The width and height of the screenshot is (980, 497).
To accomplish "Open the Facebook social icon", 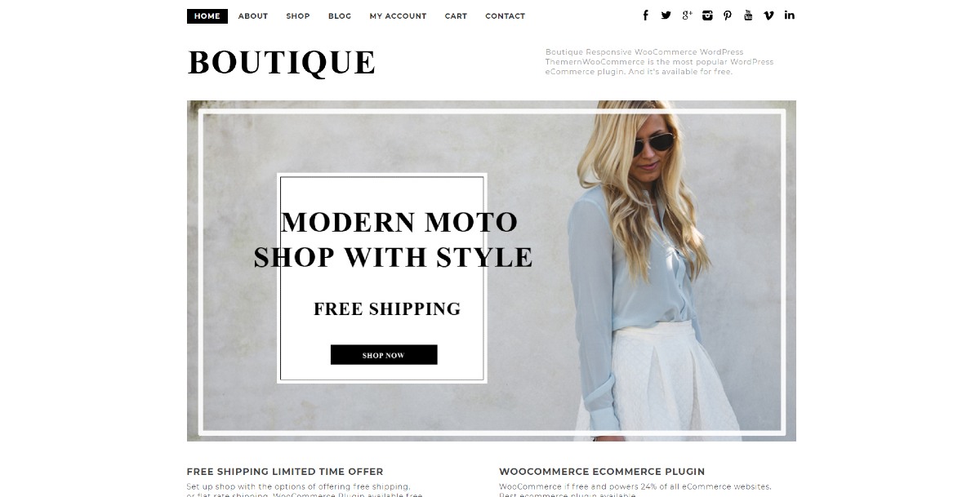I will click(645, 16).
